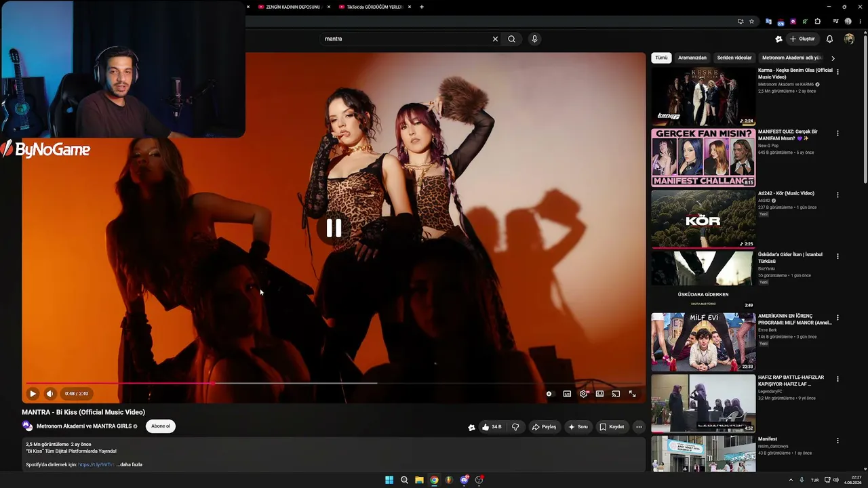Open more actions under the video
The width and height of the screenshot is (868, 488).
639,427
